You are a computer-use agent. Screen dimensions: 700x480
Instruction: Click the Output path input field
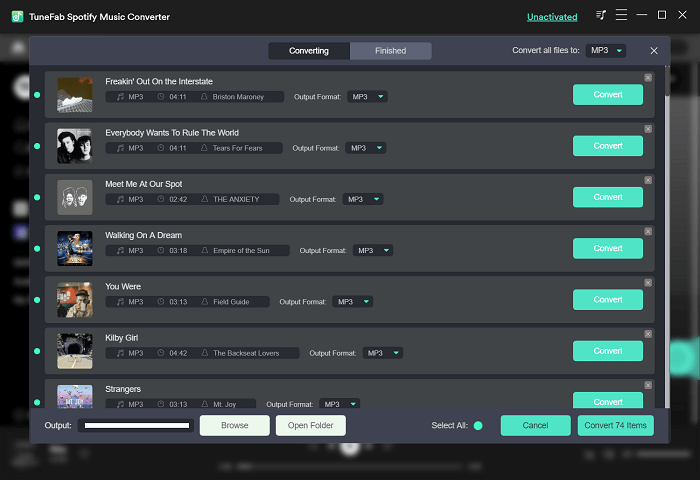coord(135,426)
